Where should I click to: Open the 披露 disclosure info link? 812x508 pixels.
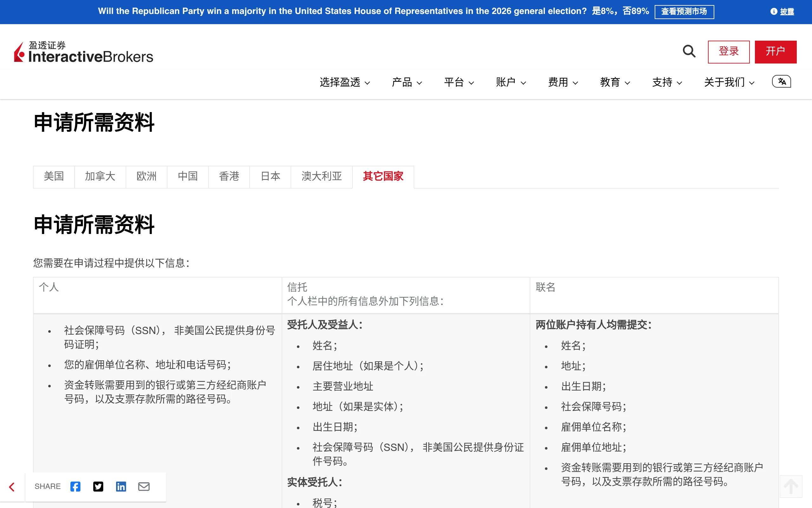pyautogui.click(x=782, y=11)
